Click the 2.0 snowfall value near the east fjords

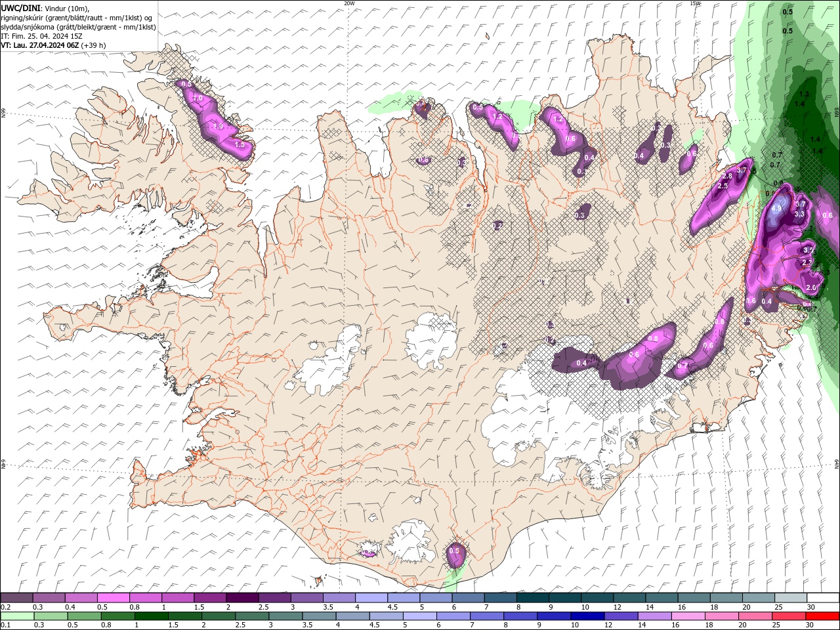811,287
